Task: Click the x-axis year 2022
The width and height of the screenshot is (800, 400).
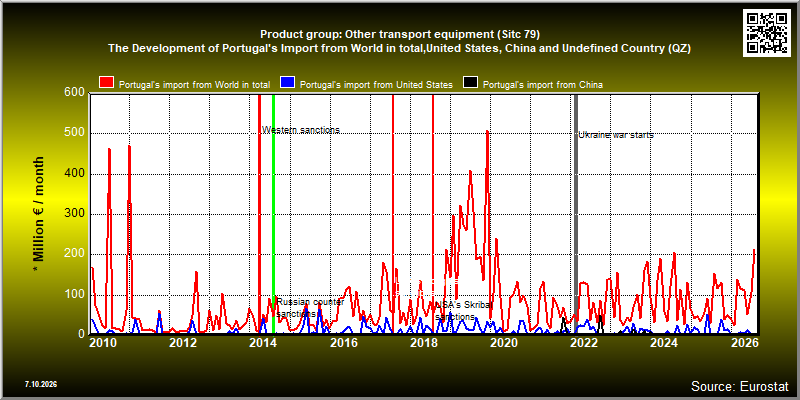Action: click(583, 343)
